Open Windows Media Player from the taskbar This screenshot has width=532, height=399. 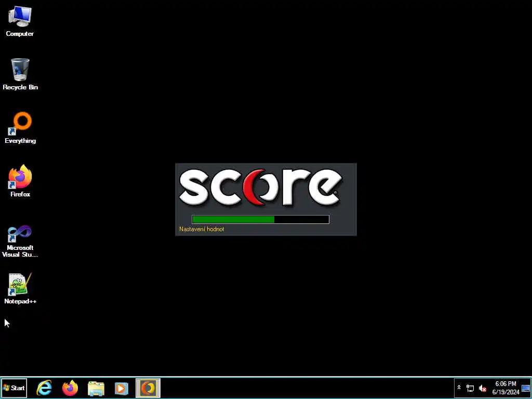tap(122, 388)
